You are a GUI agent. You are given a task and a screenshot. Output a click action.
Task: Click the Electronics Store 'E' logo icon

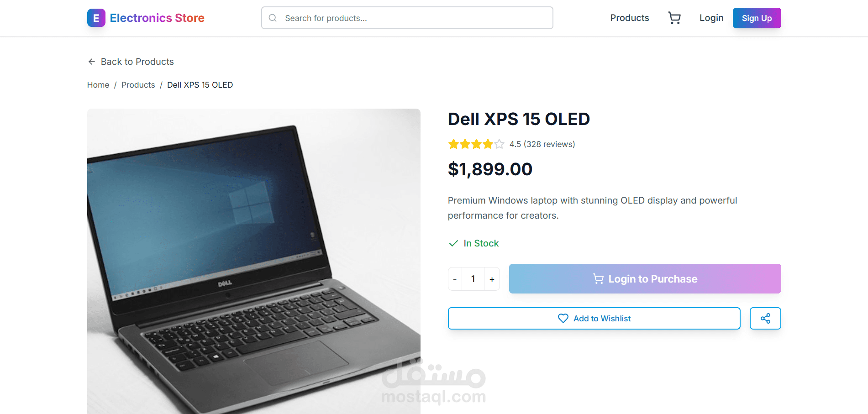tap(96, 18)
